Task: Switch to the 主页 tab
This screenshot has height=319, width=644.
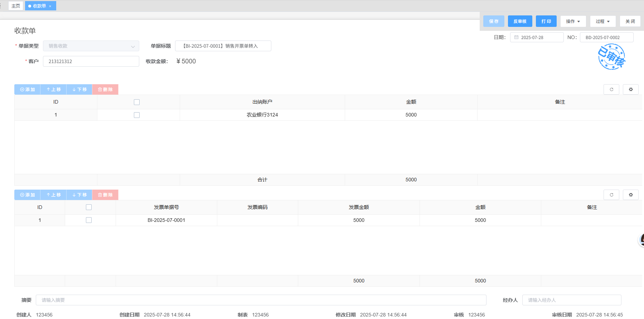Action: pos(16,6)
